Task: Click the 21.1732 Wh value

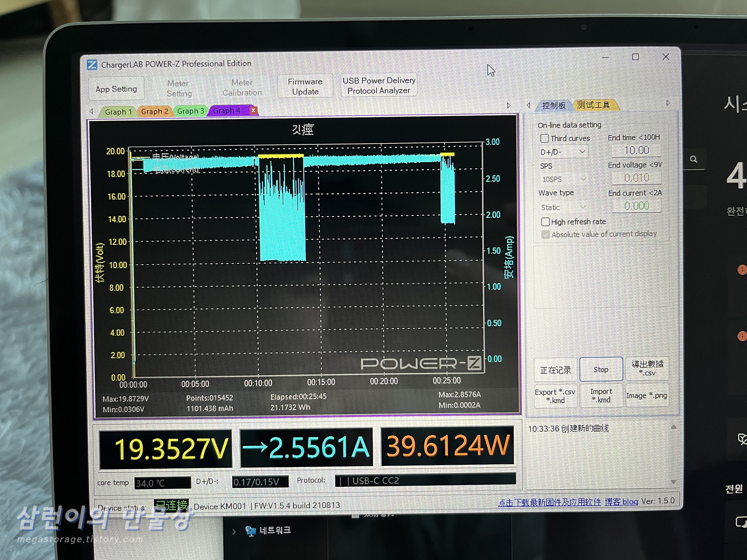Action: [x=290, y=407]
